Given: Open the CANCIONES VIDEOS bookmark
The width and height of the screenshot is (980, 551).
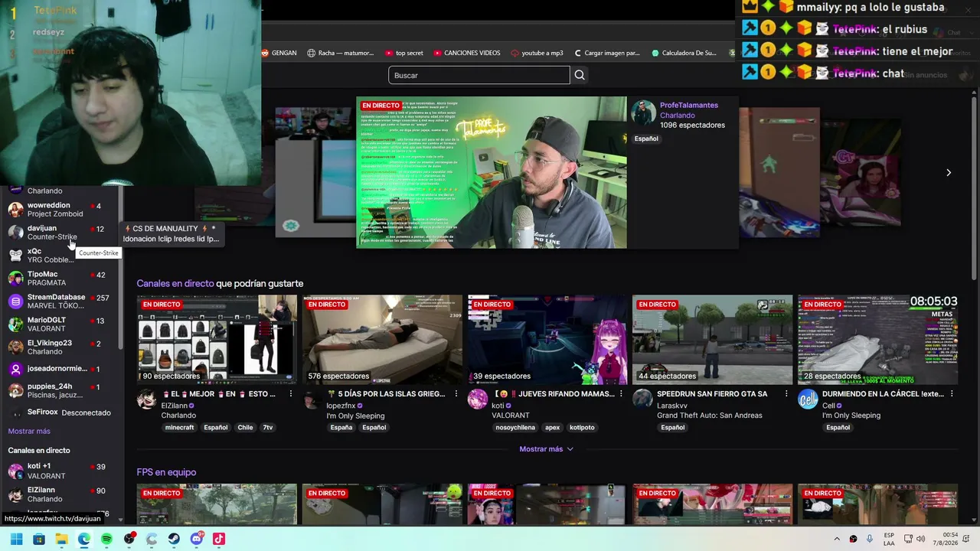Looking at the screenshot, I should 466,53.
